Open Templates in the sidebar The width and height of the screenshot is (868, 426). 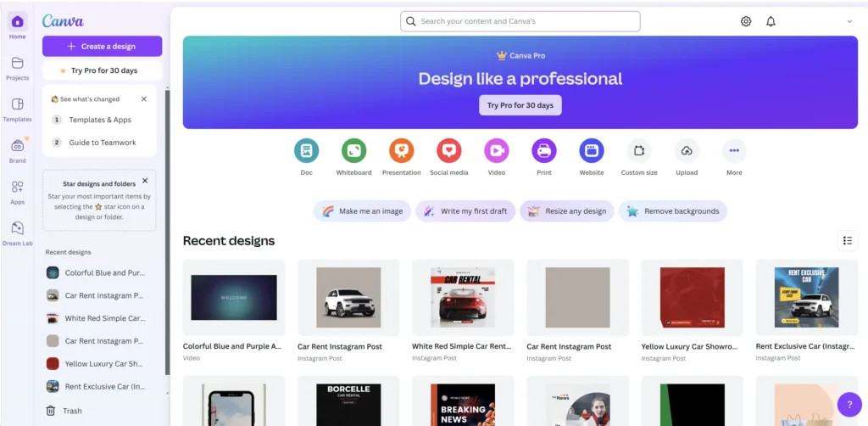(17, 109)
